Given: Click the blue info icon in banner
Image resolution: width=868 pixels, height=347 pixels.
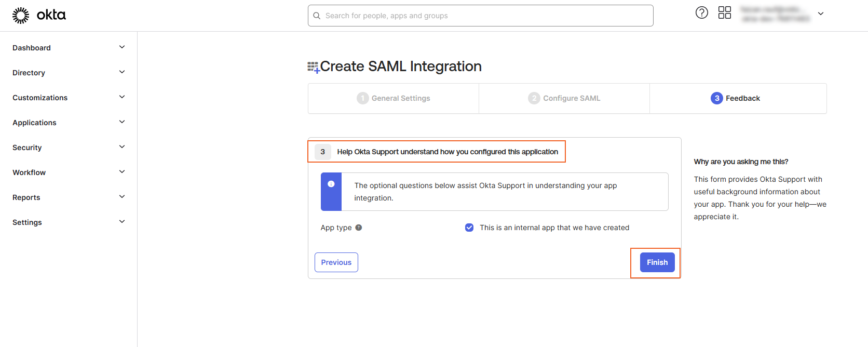Looking at the screenshot, I should pyautogui.click(x=331, y=184).
